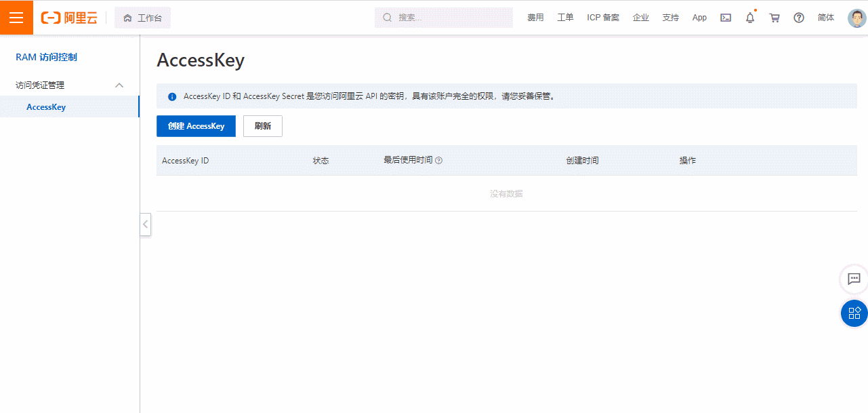Open the floating app grid widget
This screenshot has width=868, height=413.
point(854,313)
